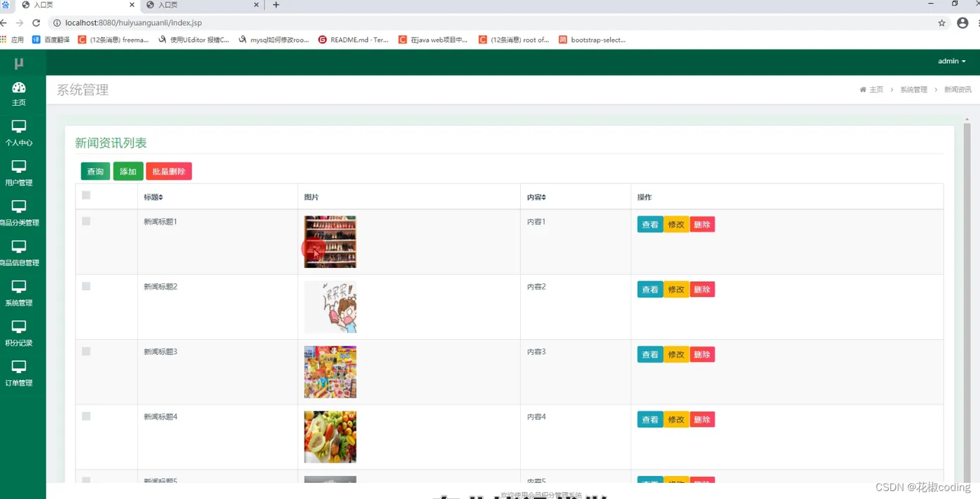Open the 百度翻译 bookmark
The width and height of the screenshot is (980, 499).
pos(51,40)
